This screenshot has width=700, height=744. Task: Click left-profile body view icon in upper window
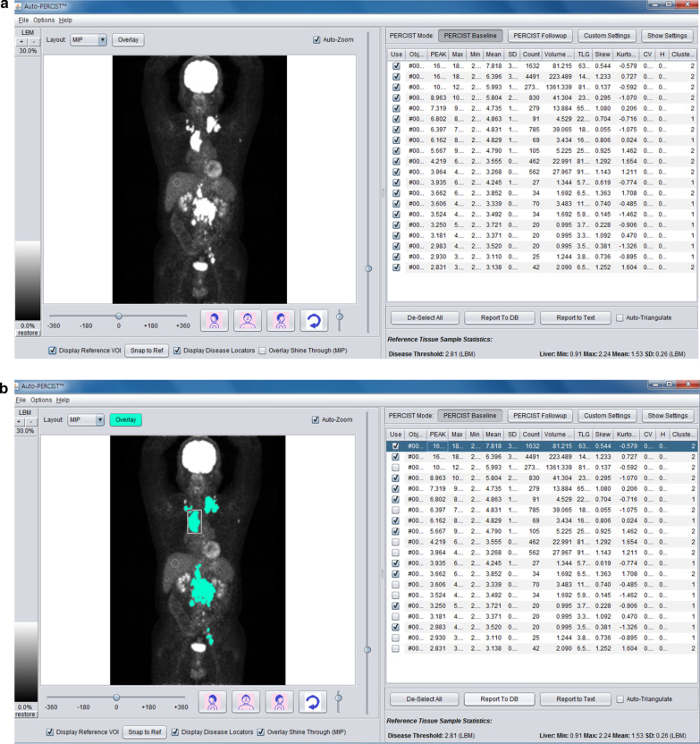(x=214, y=319)
